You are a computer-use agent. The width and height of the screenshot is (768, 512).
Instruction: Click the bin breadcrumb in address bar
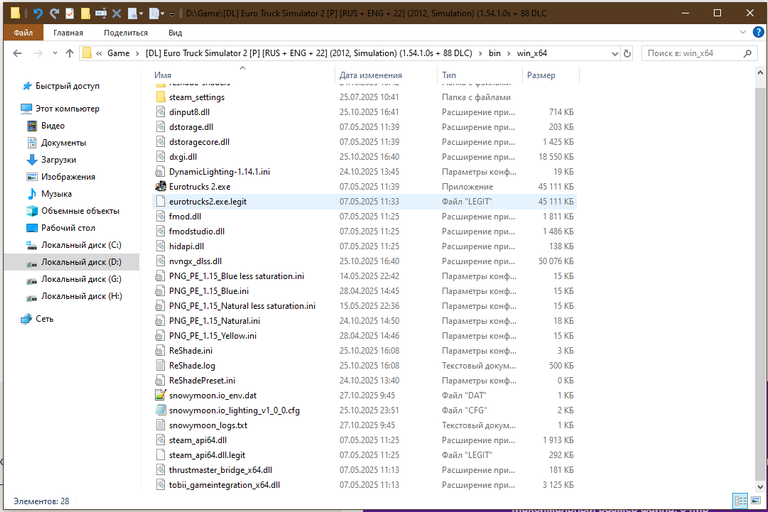coord(495,53)
